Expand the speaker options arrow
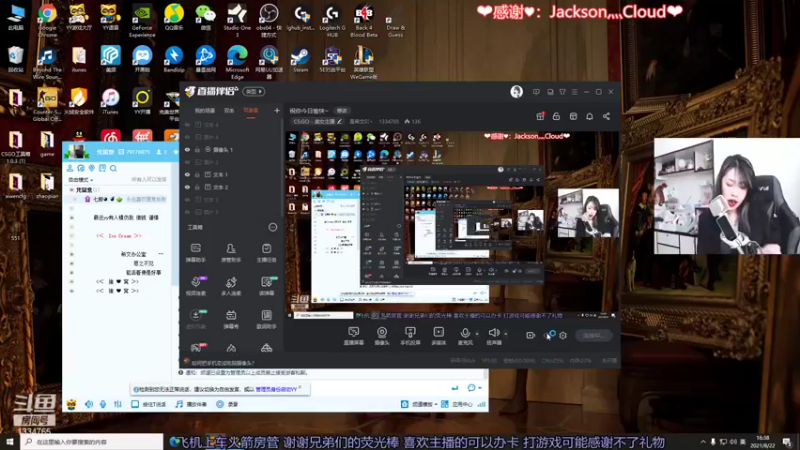 pyautogui.click(x=506, y=334)
